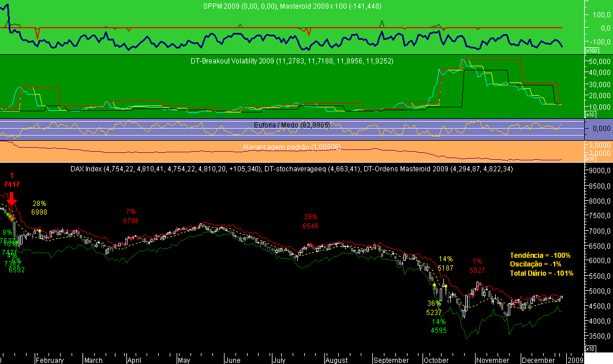Click the red 7% 6788 annotation

point(130,216)
